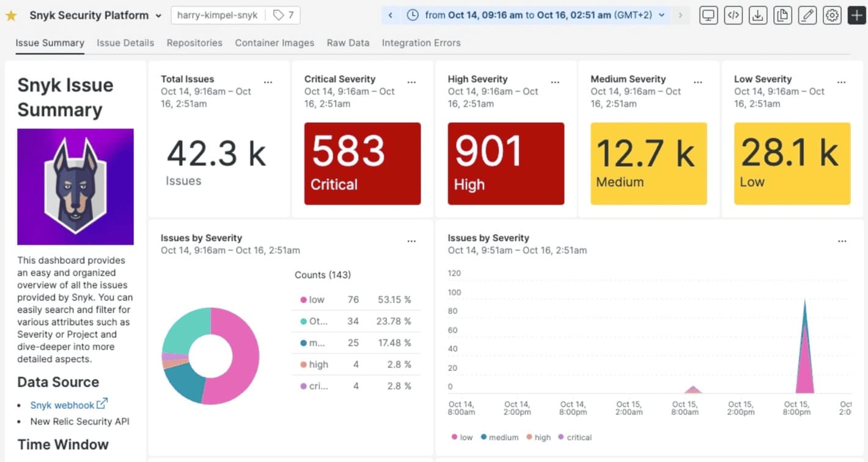Open options menu of Issues by Severity timeline chart
Image resolution: width=868 pixels, height=462 pixels.
click(842, 241)
